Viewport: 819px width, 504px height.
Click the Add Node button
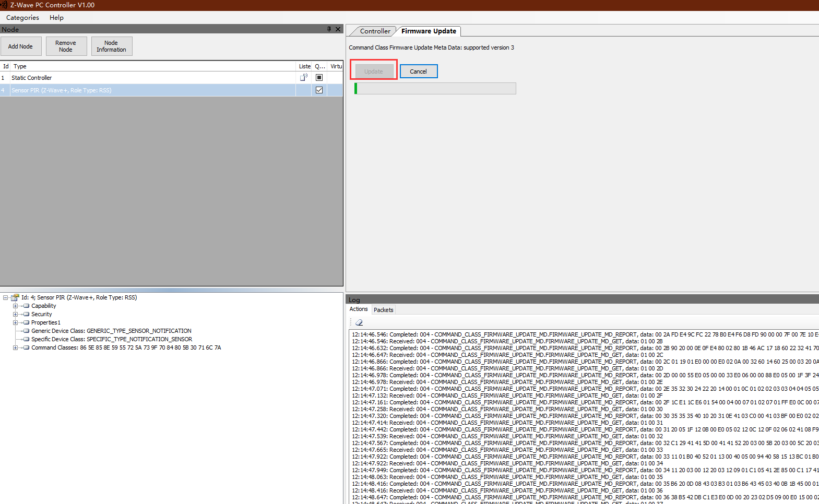tap(20, 46)
